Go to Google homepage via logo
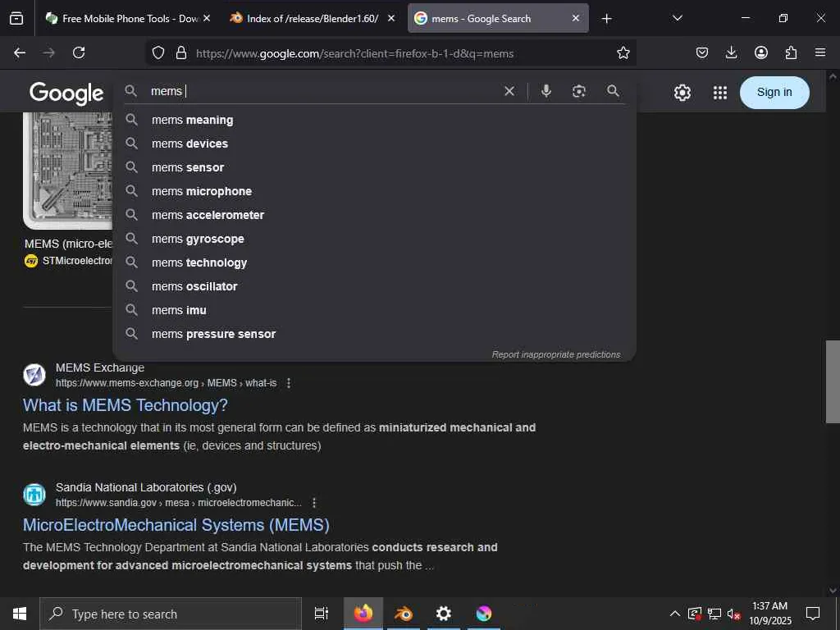Image resolution: width=840 pixels, height=630 pixels. [66, 94]
